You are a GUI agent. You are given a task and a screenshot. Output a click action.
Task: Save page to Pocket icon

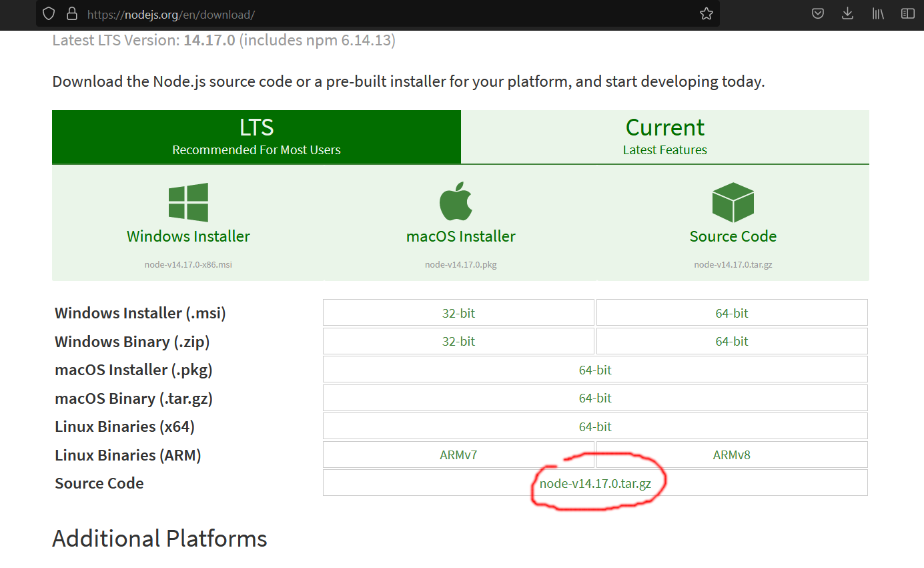(818, 13)
